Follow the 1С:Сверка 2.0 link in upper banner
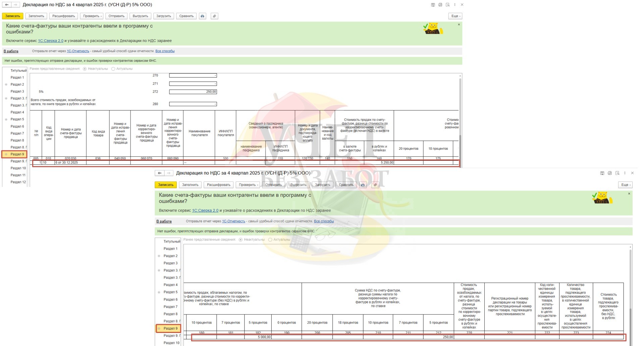The image size is (644, 346). pyautogui.click(x=51, y=41)
